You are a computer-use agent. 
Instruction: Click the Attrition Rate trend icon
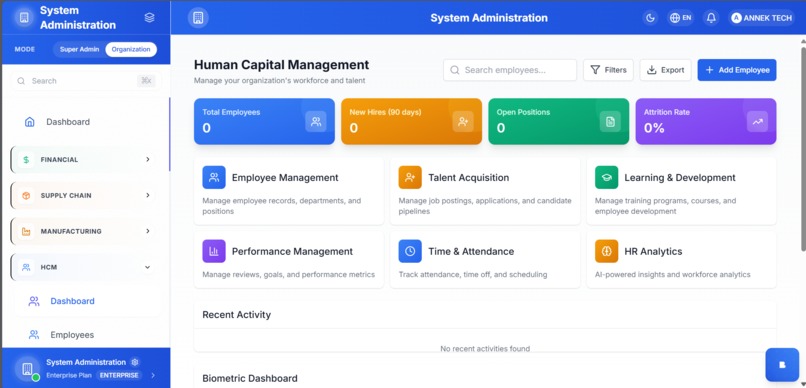(757, 122)
